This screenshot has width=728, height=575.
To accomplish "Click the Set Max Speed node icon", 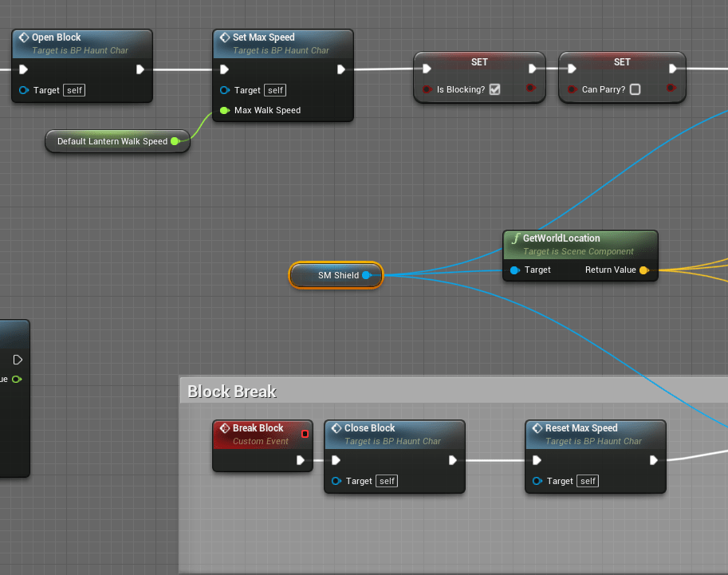I will tap(224, 37).
